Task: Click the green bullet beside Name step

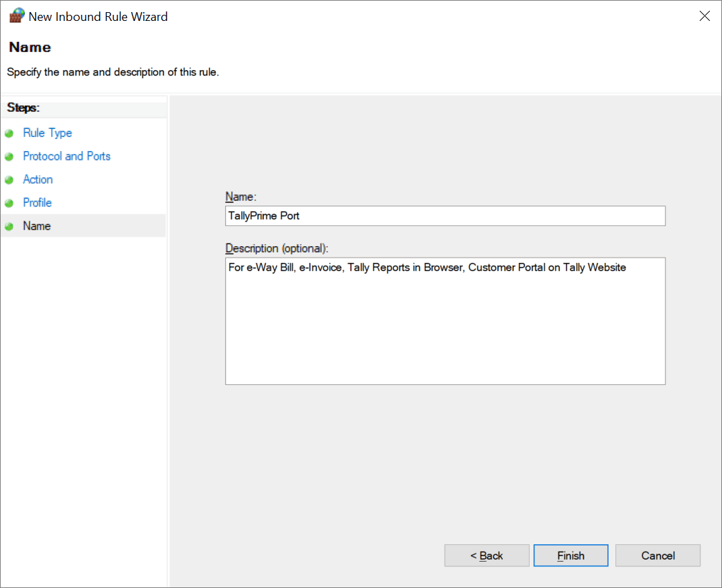Action: [9, 227]
